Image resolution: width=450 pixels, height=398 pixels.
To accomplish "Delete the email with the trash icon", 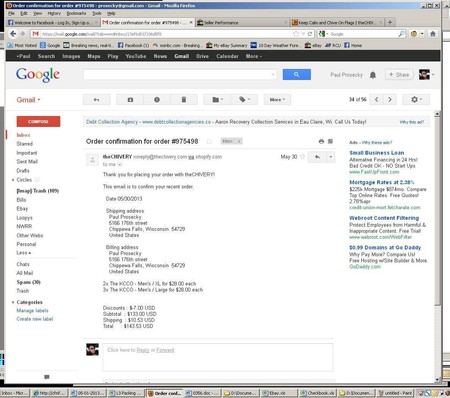I will click(184, 100).
